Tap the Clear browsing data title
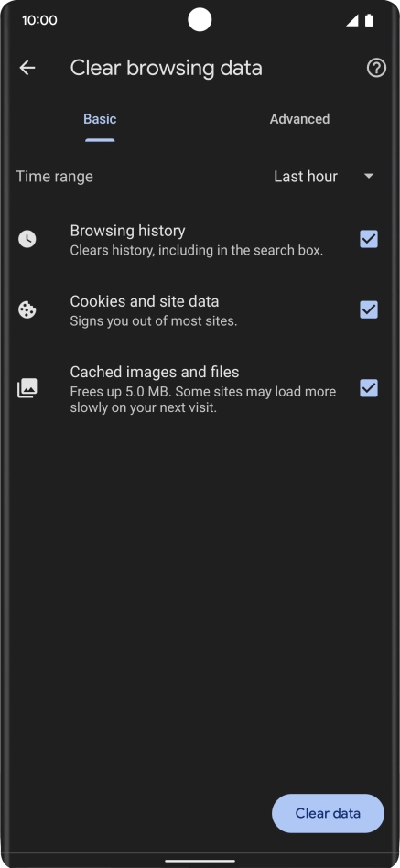 click(166, 68)
